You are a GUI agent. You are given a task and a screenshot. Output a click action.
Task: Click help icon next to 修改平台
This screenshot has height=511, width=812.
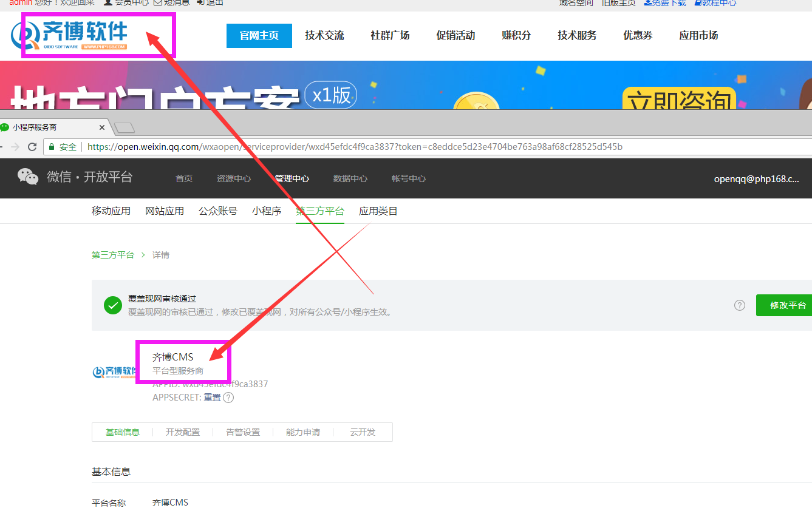coord(739,305)
